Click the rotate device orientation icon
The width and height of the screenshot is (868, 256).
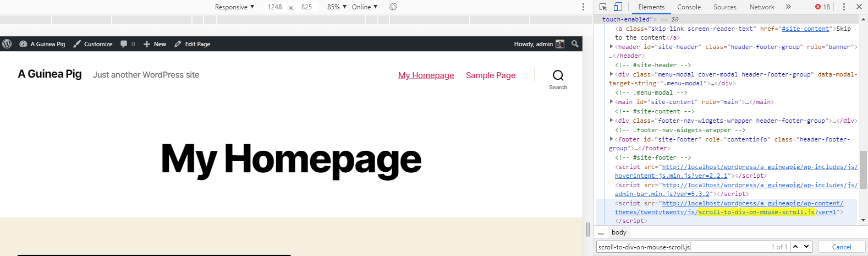pos(393,7)
